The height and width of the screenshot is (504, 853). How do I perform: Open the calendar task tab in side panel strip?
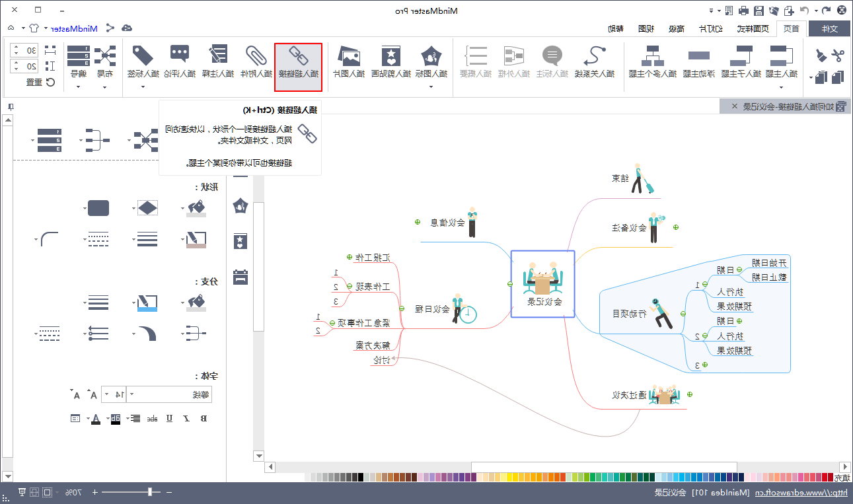[241, 276]
